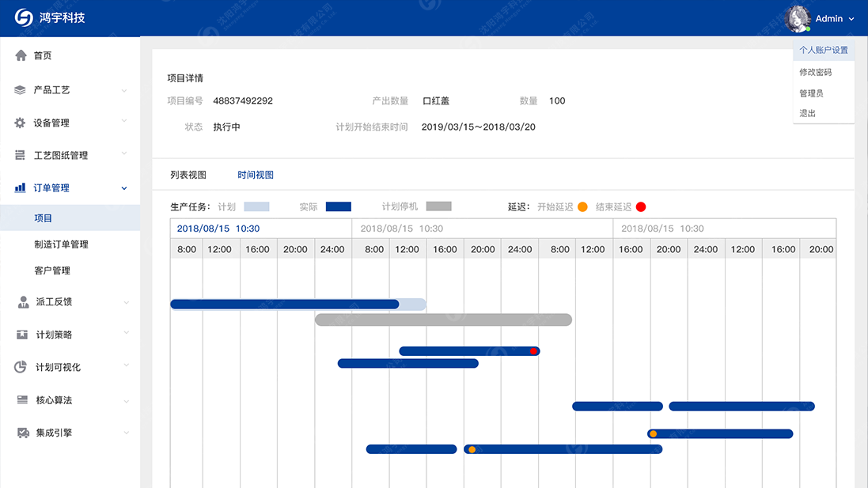Click 退出 to log out
The width and height of the screenshot is (868, 488).
(808, 114)
